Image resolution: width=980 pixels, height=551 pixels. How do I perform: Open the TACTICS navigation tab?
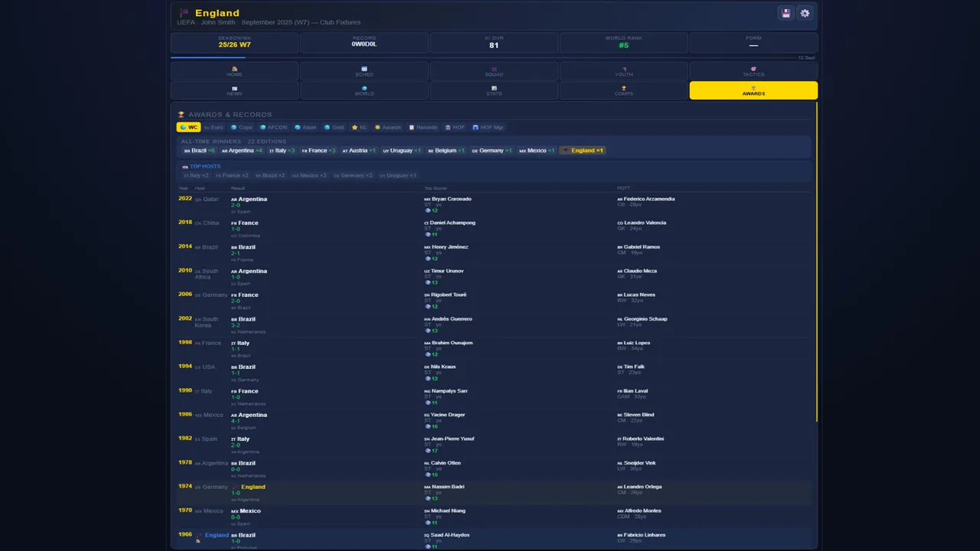(x=753, y=71)
